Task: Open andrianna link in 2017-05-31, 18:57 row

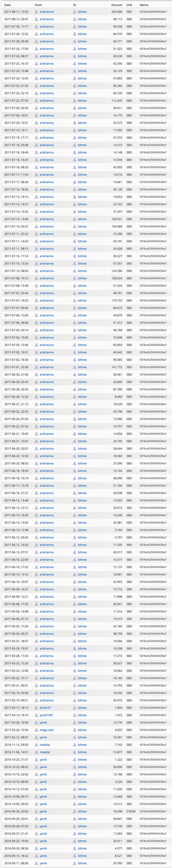Action: [46, 641]
